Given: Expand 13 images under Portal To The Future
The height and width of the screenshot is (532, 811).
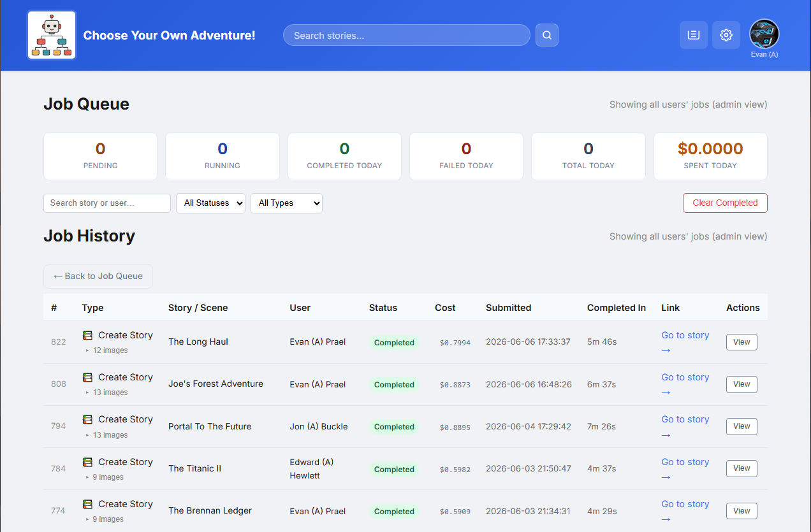Looking at the screenshot, I should [x=106, y=435].
